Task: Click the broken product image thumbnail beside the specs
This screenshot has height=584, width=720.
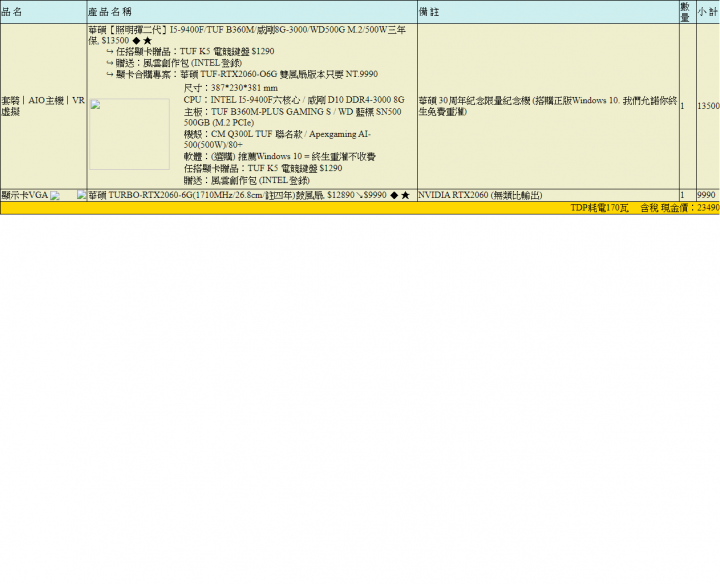Action: coord(129,134)
